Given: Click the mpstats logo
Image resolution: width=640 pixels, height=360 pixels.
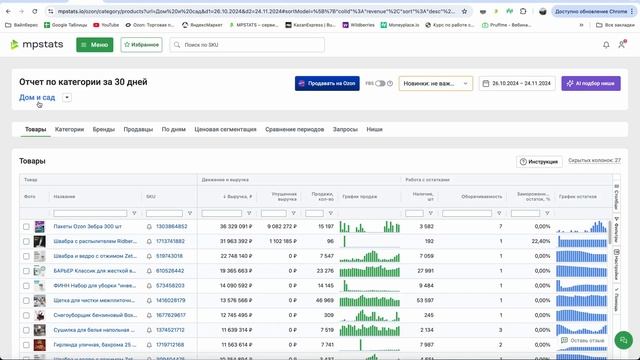Looking at the screenshot, I should [37, 44].
